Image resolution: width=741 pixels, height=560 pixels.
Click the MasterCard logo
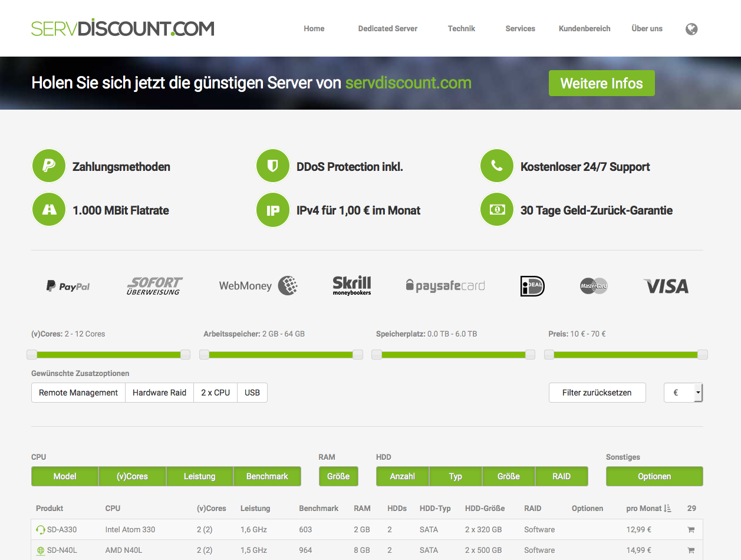coord(594,286)
